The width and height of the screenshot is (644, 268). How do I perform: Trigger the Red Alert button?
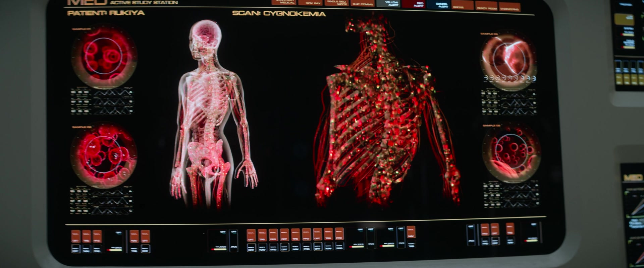[x=414, y=4]
